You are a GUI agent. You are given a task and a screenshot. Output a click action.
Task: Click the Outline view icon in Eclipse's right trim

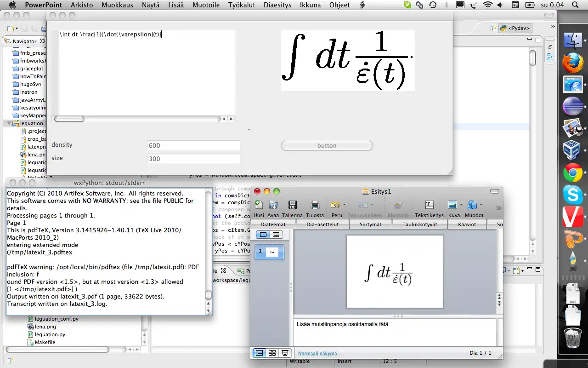click(550, 57)
